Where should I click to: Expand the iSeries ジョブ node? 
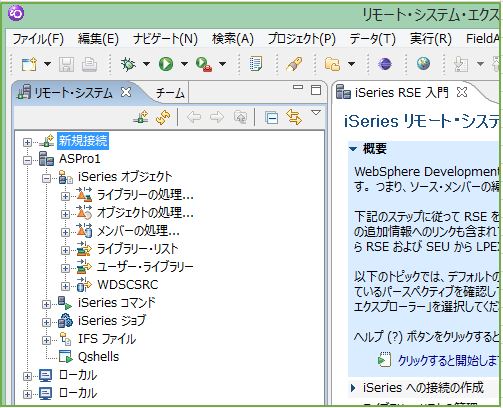click(46, 322)
